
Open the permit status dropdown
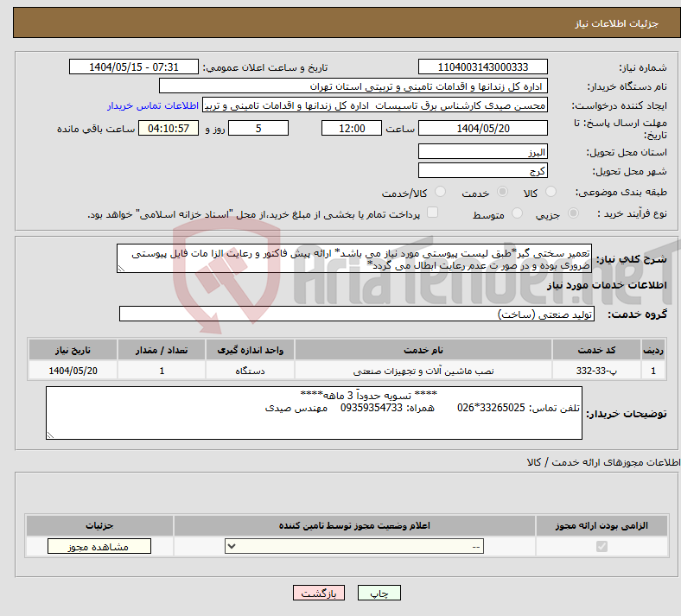point(354,546)
